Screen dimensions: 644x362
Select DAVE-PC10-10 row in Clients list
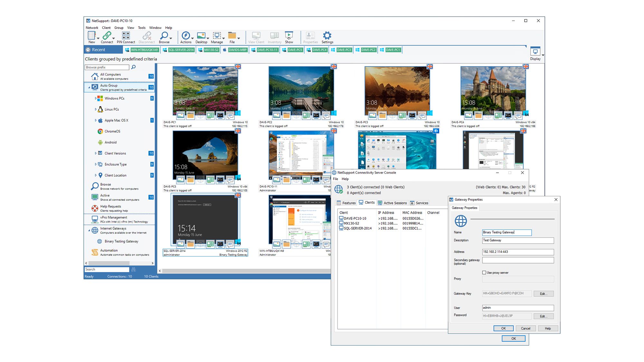tap(381, 218)
